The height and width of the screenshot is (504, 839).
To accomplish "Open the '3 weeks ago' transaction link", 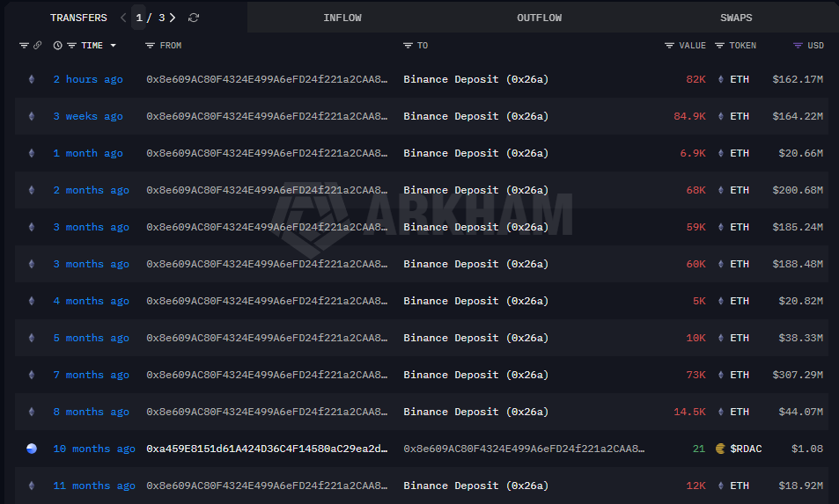I will [x=88, y=116].
